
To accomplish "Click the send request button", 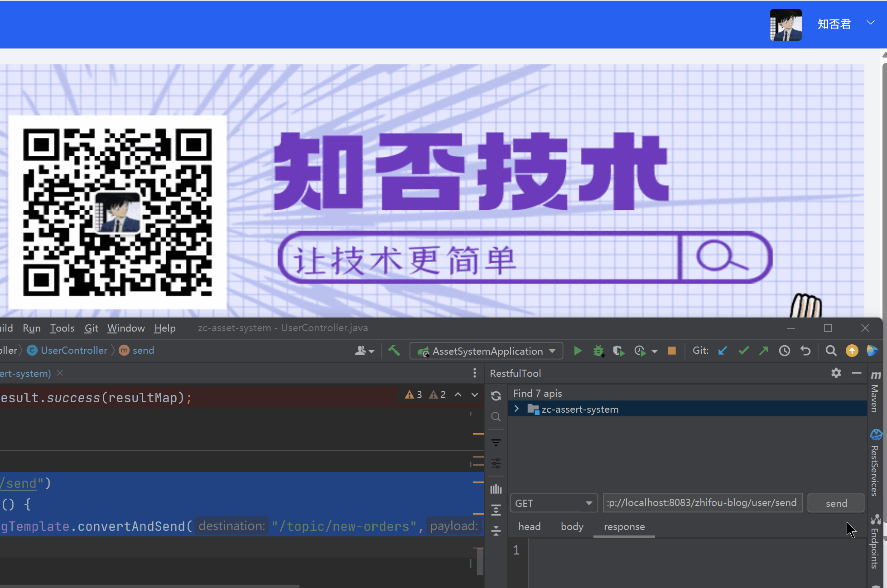I will click(836, 503).
